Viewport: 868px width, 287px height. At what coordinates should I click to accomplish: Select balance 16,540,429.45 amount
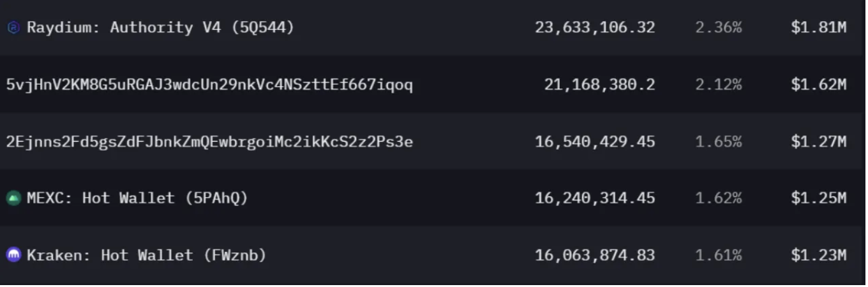click(595, 142)
